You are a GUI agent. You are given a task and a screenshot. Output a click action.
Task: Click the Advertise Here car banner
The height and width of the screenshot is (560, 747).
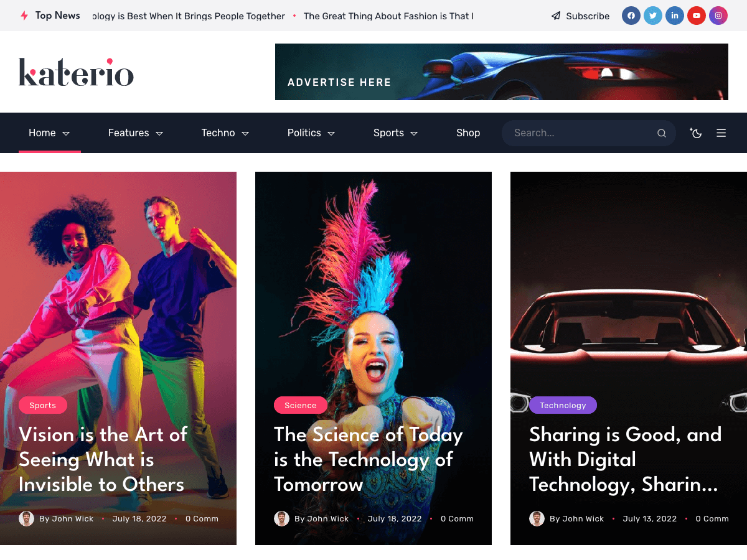[502, 72]
